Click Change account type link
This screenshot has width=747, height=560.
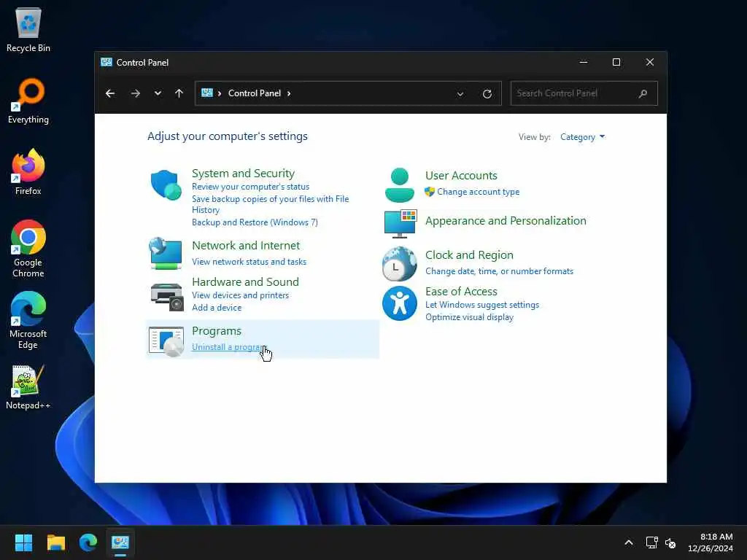478,192
